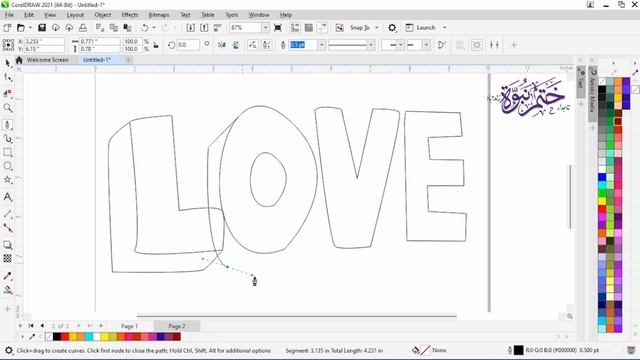Select the Color Eyedropper tool
Viewport: 640px width, 360px height.
click(7, 276)
